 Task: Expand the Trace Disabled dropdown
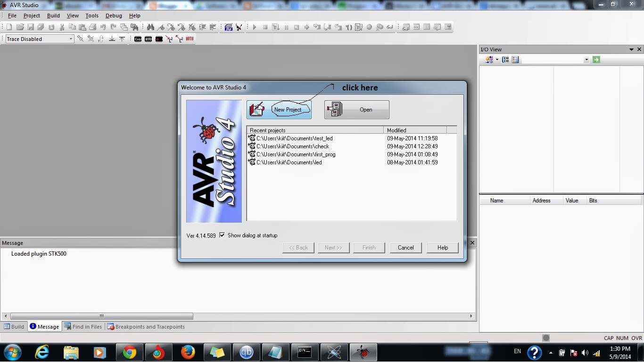click(71, 39)
